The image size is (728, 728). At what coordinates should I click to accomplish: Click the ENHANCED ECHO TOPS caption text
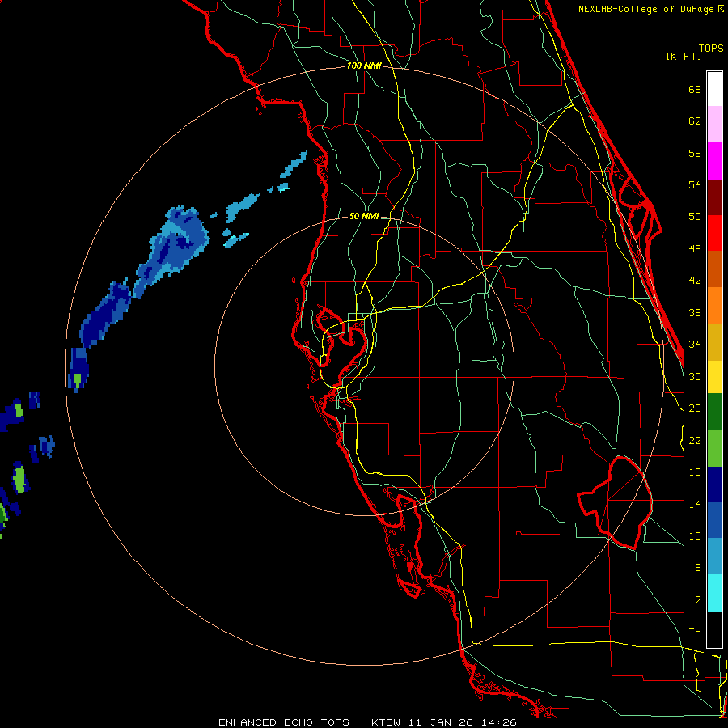pyautogui.click(x=284, y=722)
